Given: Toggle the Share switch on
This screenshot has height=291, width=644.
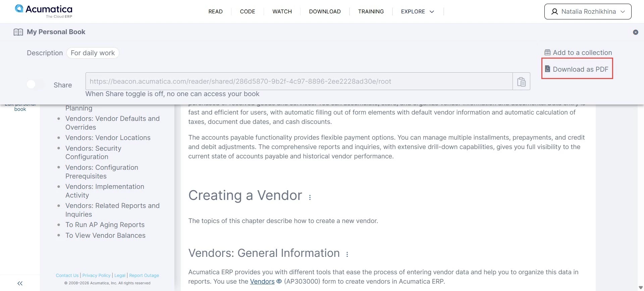Looking at the screenshot, I should coord(36,84).
